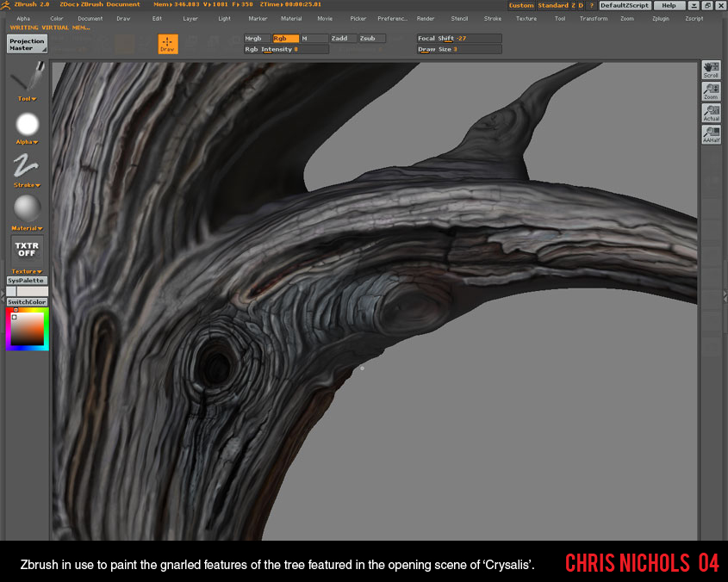The image size is (728, 582).
Task: Select the Draw mode button
Action: pyautogui.click(x=168, y=44)
